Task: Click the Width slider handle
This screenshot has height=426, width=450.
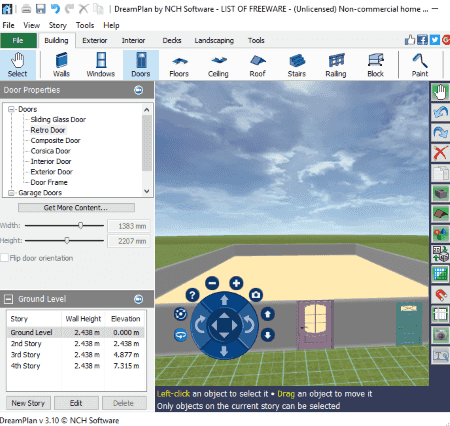Action: 81,226
